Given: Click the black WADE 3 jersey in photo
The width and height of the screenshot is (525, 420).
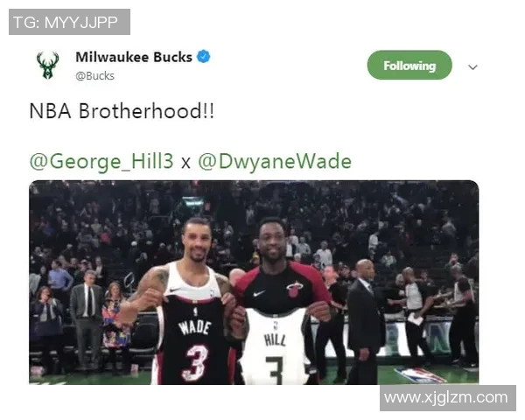Looking at the screenshot, I should coord(194,340).
